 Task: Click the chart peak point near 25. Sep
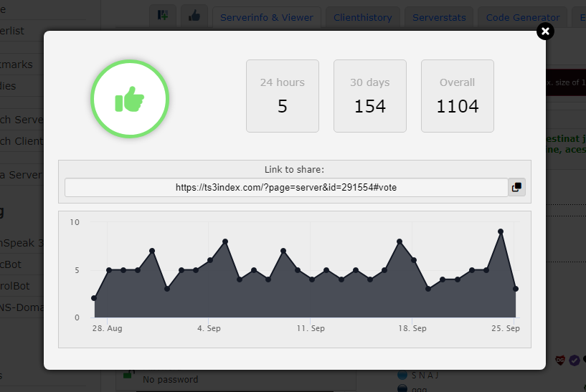(501, 231)
